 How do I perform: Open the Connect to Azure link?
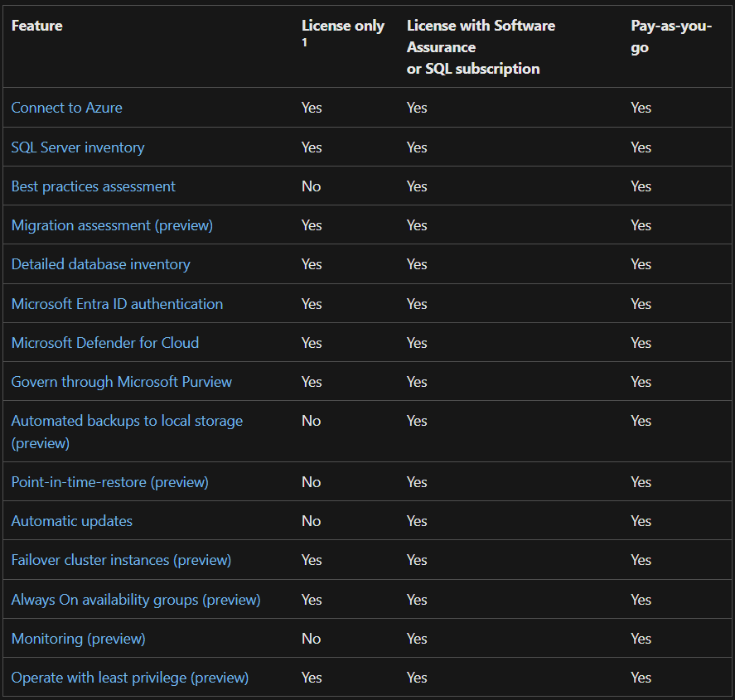(x=66, y=108)
